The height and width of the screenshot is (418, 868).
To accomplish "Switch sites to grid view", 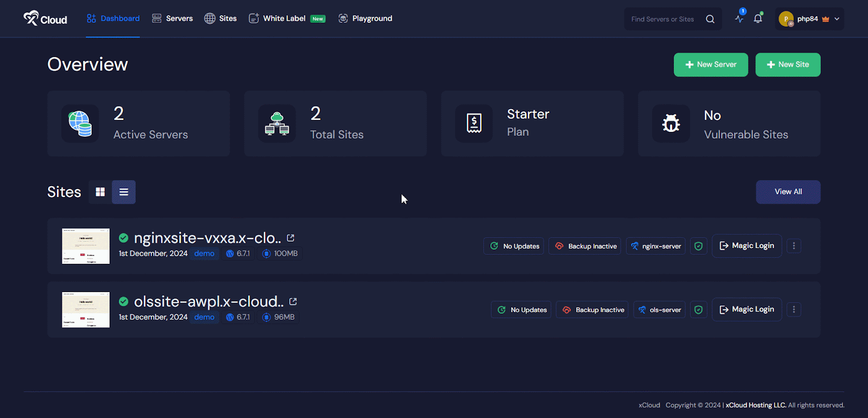I will (100, 192).
